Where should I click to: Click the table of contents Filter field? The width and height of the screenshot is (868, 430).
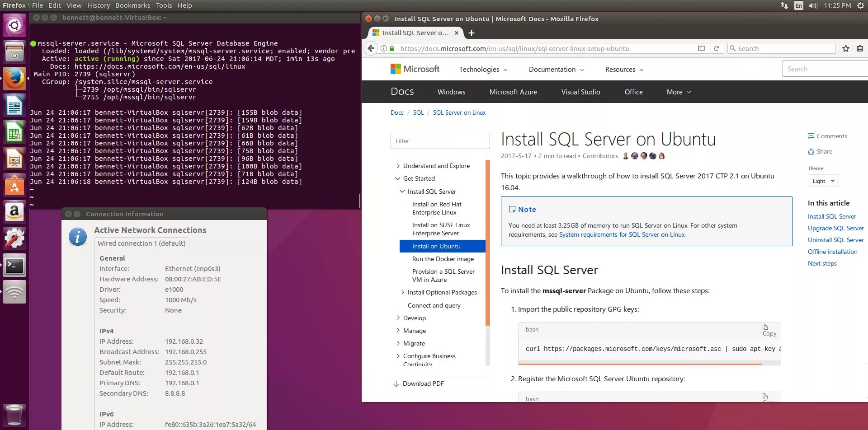pos(440,141)
